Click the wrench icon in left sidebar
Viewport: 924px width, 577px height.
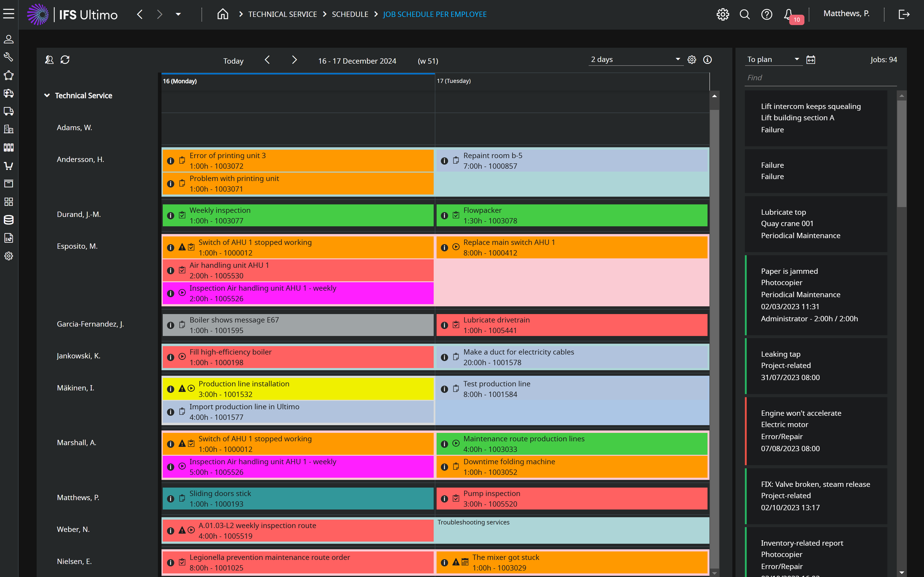click(9, 57)
